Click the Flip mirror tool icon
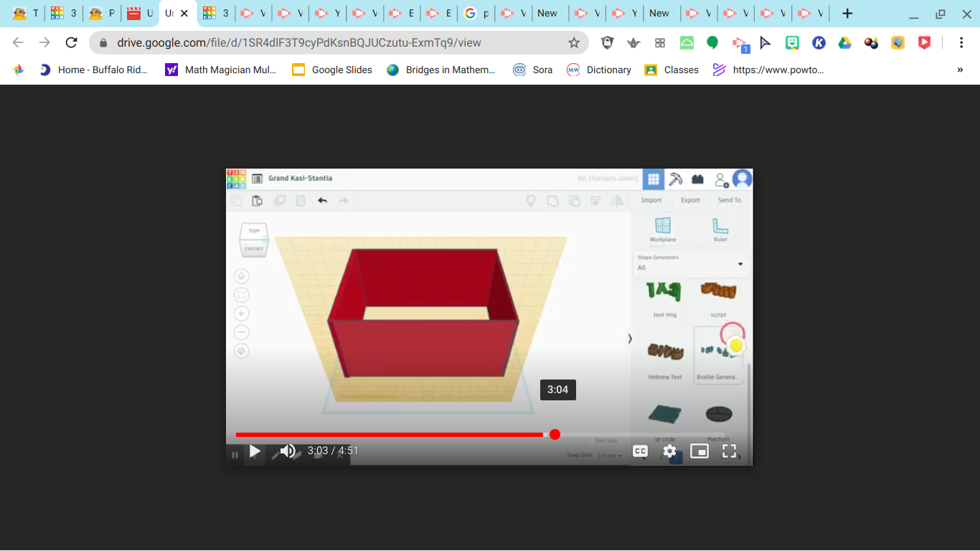The height and width of the screenshot is (551, 980). [617, 201]
